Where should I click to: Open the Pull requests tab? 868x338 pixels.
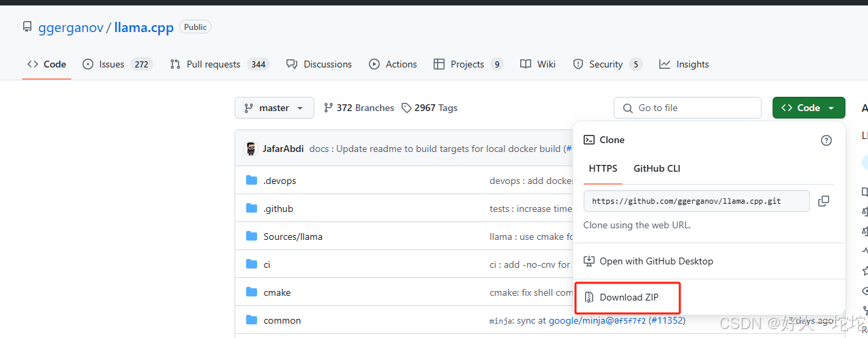click(x=220, y=64)
